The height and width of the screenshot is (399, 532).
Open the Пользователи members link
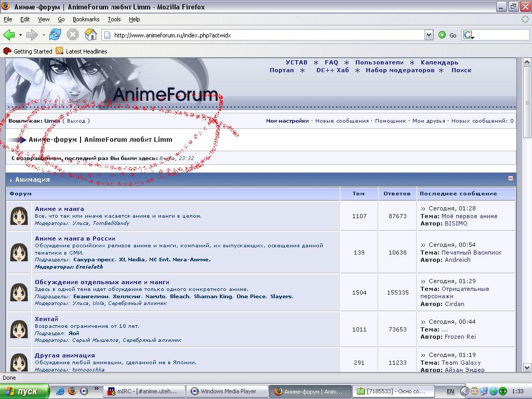coord(379,62)
